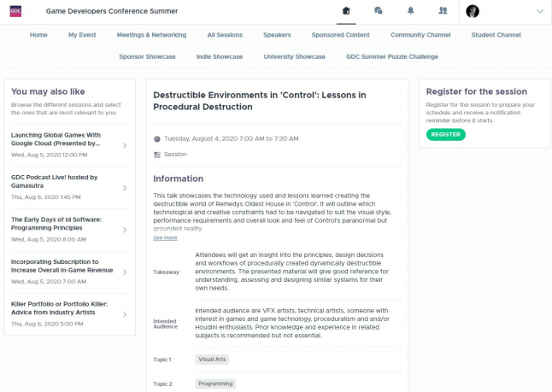The height and width of the screenshot is (392, 552).
Task: Select the Programming topic tag
Action: click(215, 383)
